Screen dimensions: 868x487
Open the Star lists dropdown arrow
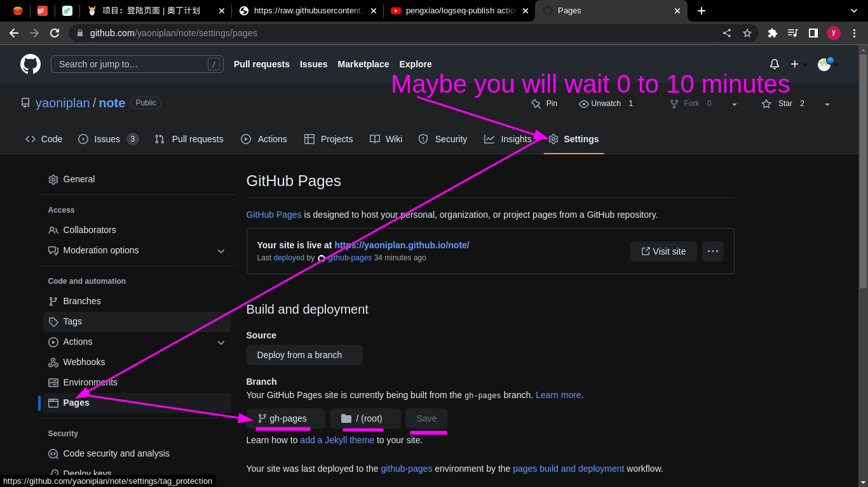(x=827, y=103)
